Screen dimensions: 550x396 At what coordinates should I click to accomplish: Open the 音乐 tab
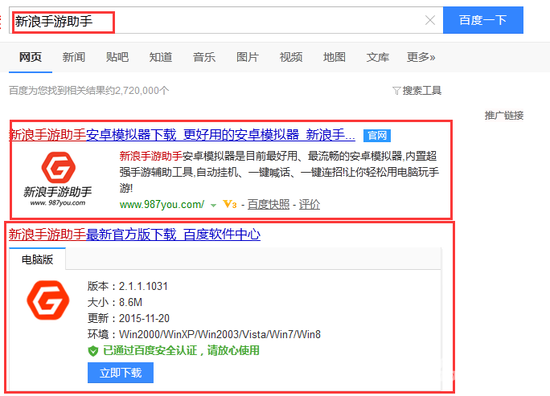204,57
